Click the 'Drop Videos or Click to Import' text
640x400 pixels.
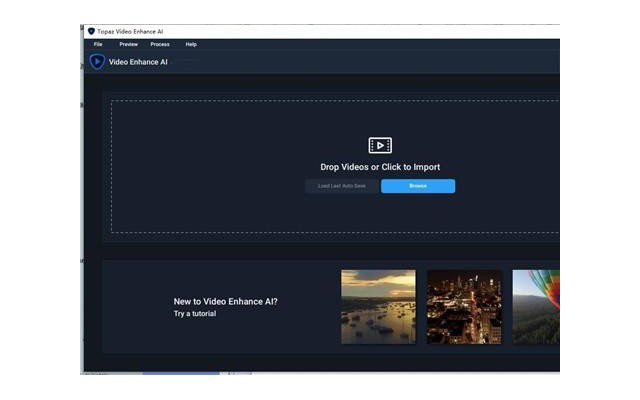click(380, 167)
